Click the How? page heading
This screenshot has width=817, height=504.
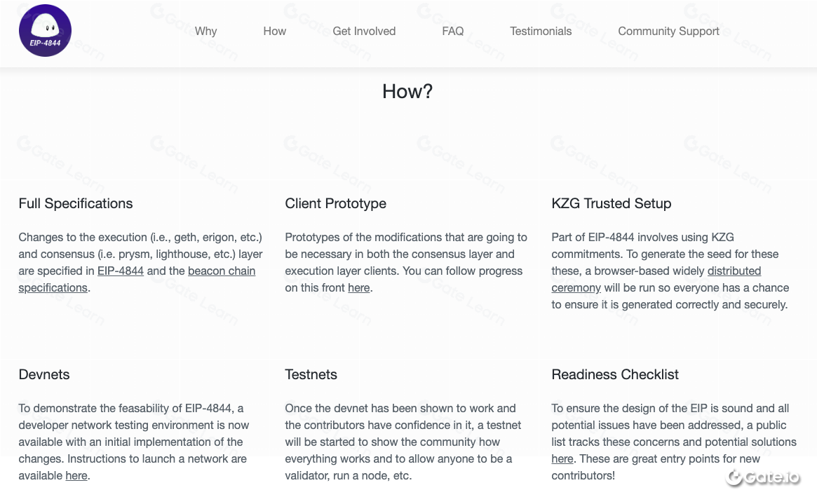[407, 92]
